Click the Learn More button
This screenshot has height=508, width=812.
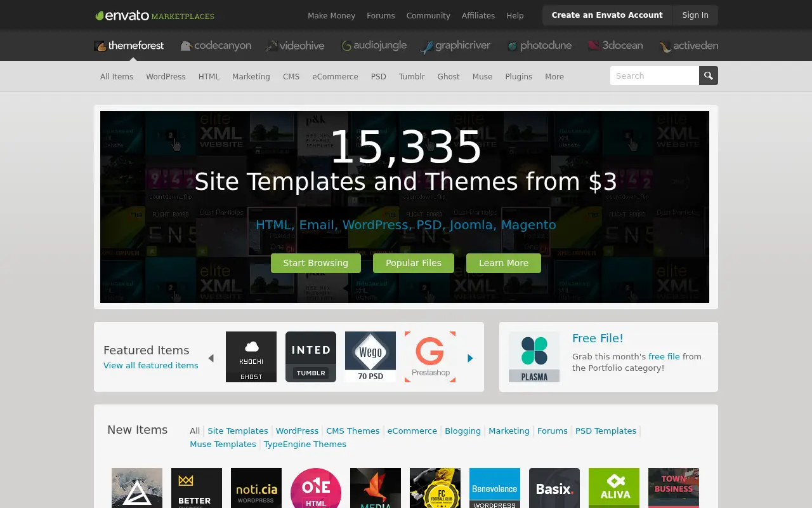click(504, 263)
